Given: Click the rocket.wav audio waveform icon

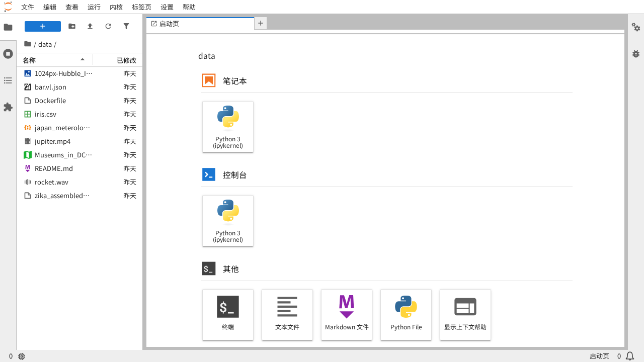Looking at the screenshot, I should 28,182.
